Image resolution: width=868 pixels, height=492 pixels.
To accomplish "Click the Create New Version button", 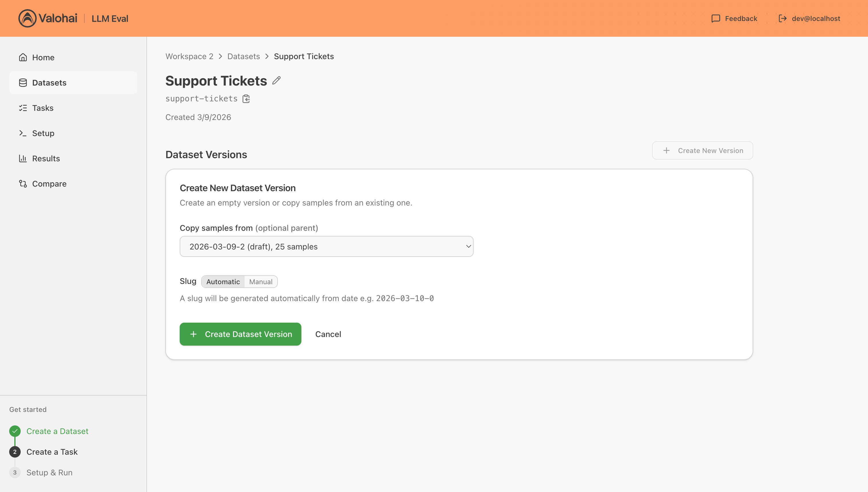I will tap(702, 151).
